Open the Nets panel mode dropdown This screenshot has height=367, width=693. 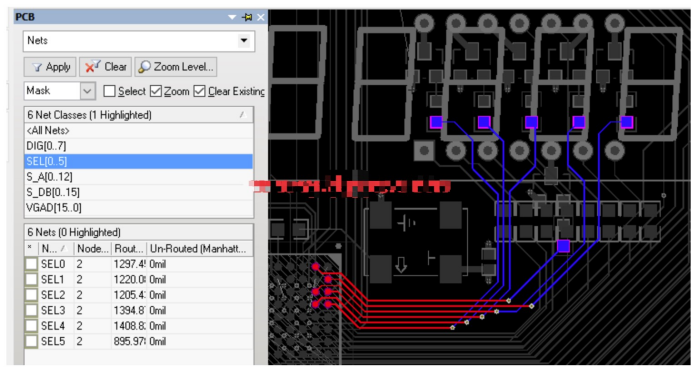click(244, 41)
